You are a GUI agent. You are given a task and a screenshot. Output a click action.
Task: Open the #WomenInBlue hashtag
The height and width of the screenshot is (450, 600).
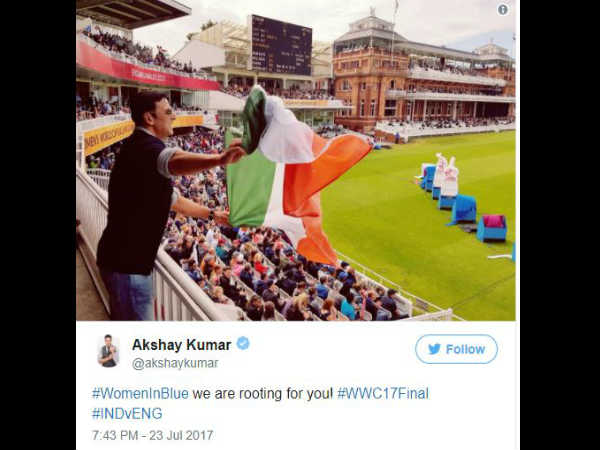click(x=140, y=393)
